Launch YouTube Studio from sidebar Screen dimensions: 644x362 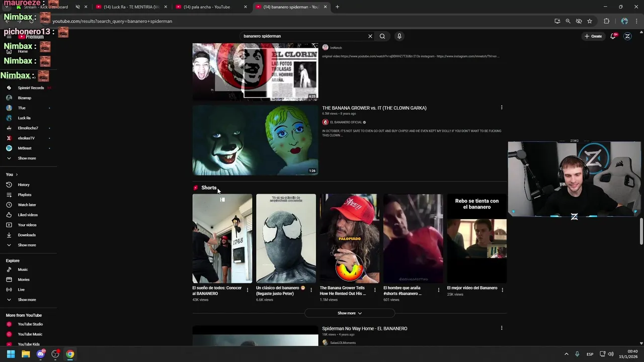pyautogui.click(x=30, y=324)
